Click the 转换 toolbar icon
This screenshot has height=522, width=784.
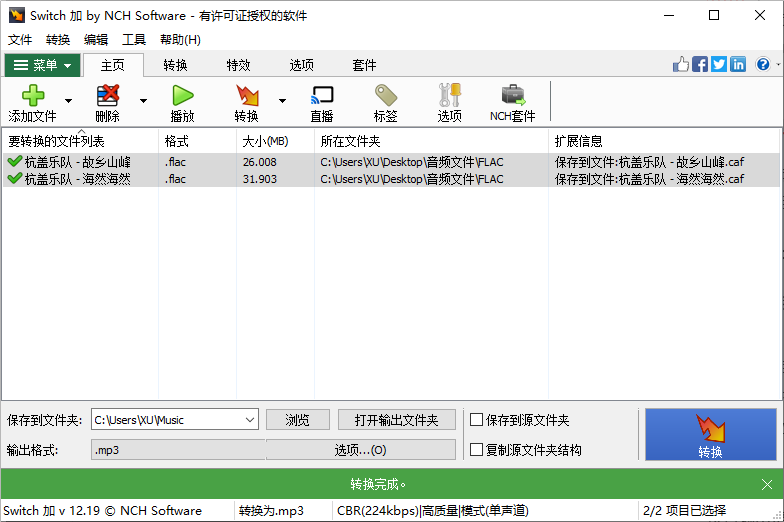(247, 95)
